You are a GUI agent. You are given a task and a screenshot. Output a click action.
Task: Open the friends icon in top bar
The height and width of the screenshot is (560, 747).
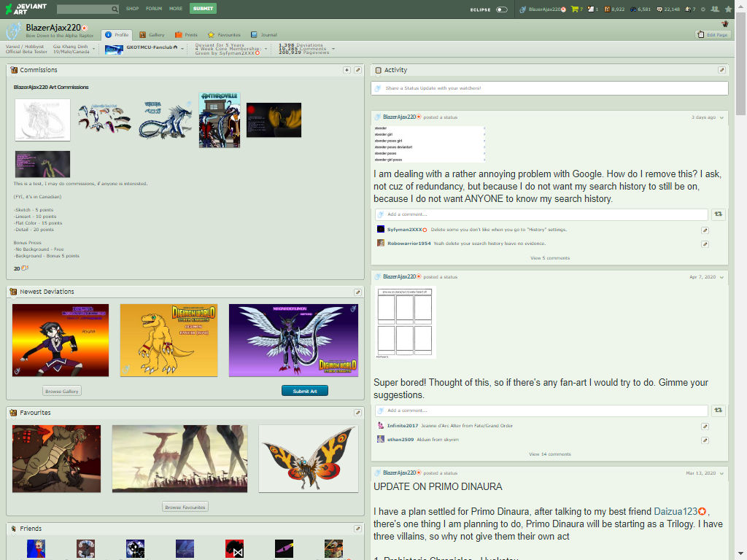point(715,9)
